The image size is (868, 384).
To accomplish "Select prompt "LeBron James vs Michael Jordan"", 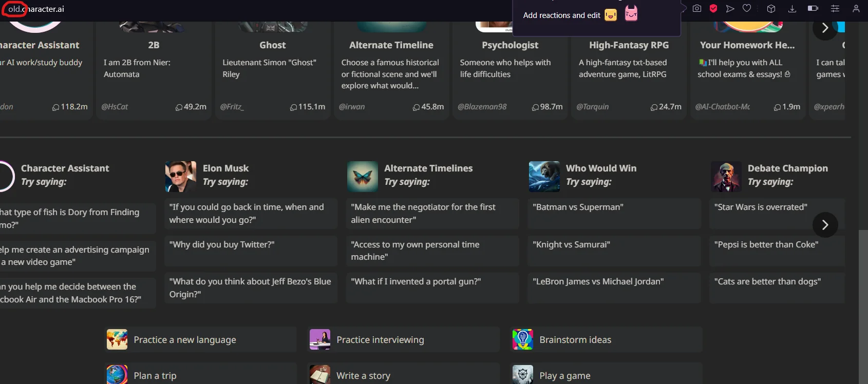I will click(614, 288).
